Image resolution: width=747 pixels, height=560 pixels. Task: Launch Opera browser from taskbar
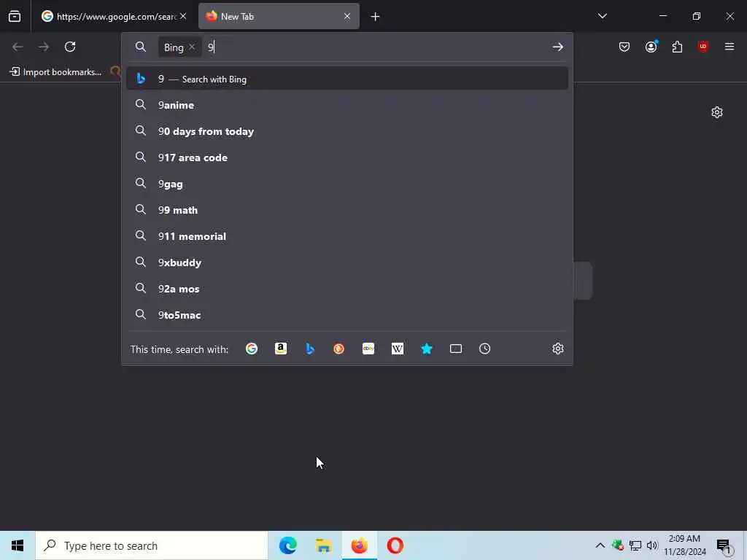395,545
